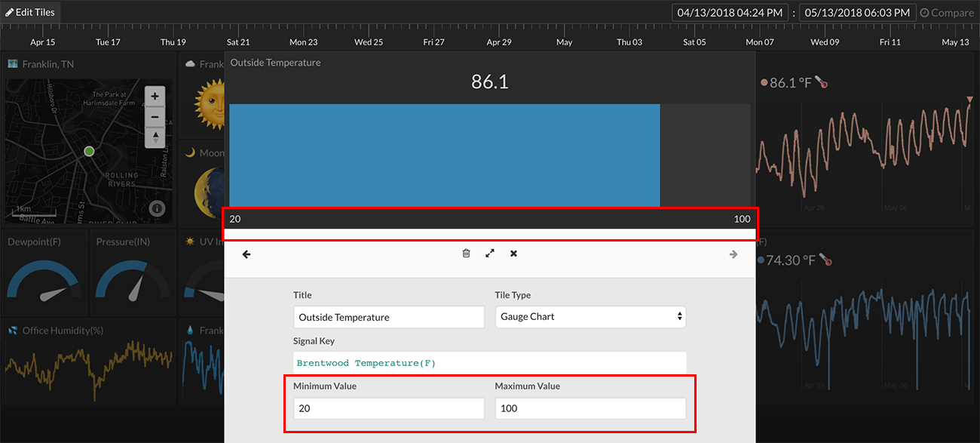
Task: Click the blue gauge bar
Action: click(x=444, y=155)
